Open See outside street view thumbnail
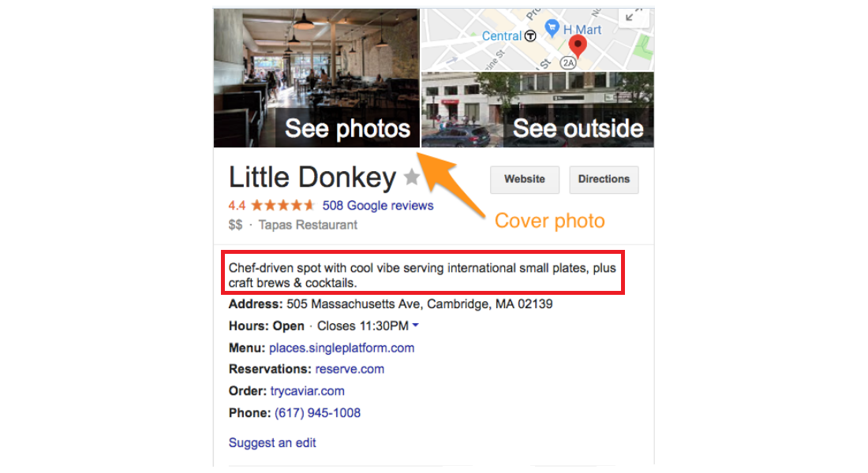This screenshot has height=473, width=868. point(537,110)
